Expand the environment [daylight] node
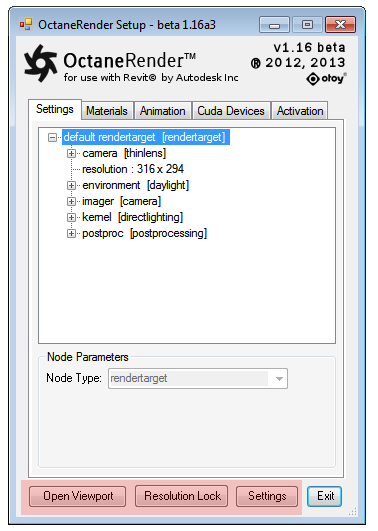The image size is (378, 531). (71, 186)
